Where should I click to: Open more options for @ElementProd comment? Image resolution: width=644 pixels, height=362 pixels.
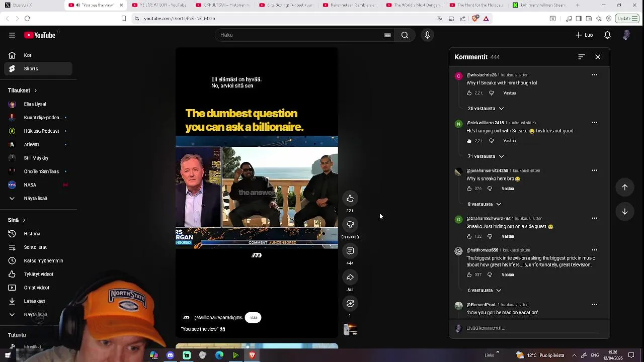coord(594,305)
